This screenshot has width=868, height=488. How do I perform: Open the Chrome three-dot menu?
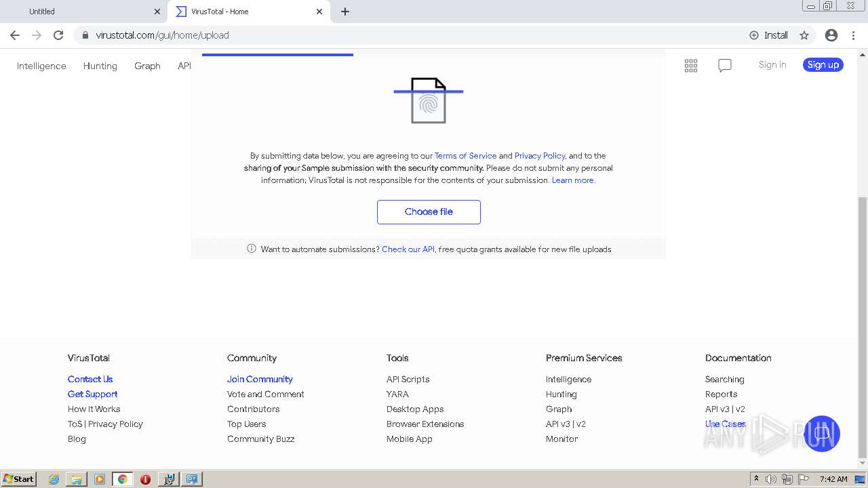853,35
